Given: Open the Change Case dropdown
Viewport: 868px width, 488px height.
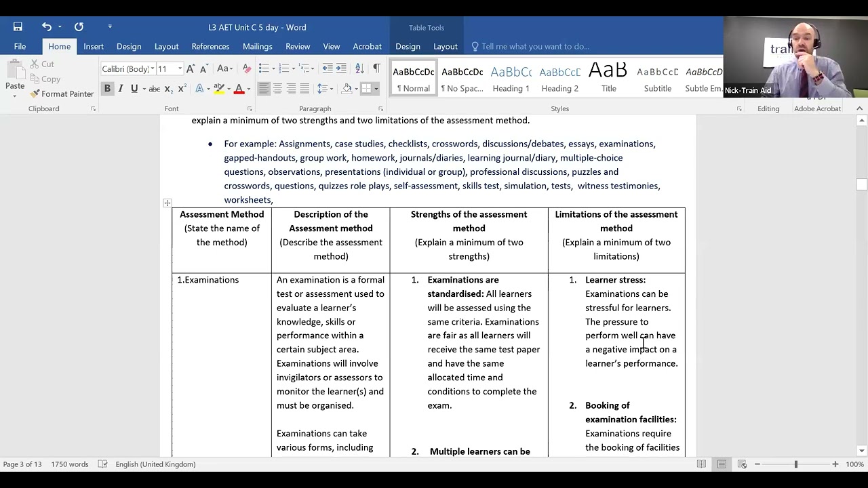Looking at the screenshot, I should (x=224, y=68).
